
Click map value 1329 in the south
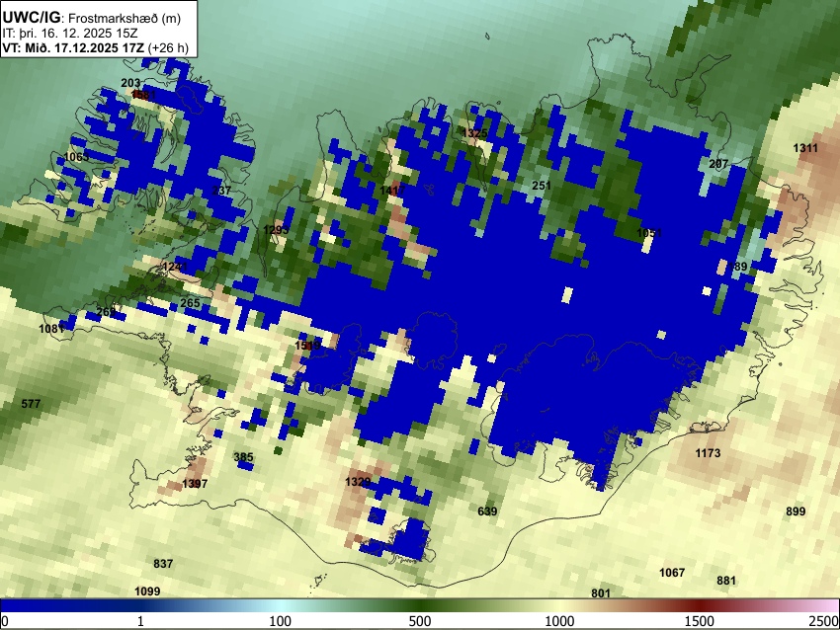[358, 482]
